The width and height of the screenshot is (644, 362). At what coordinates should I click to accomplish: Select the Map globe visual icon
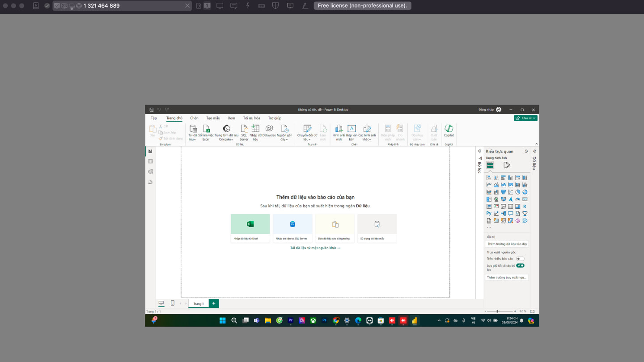point(496,199)
